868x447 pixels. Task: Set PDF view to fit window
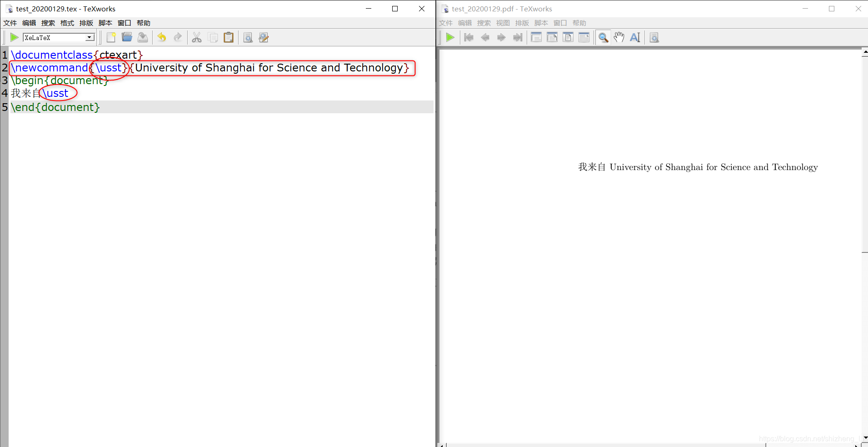pos(568,37)
